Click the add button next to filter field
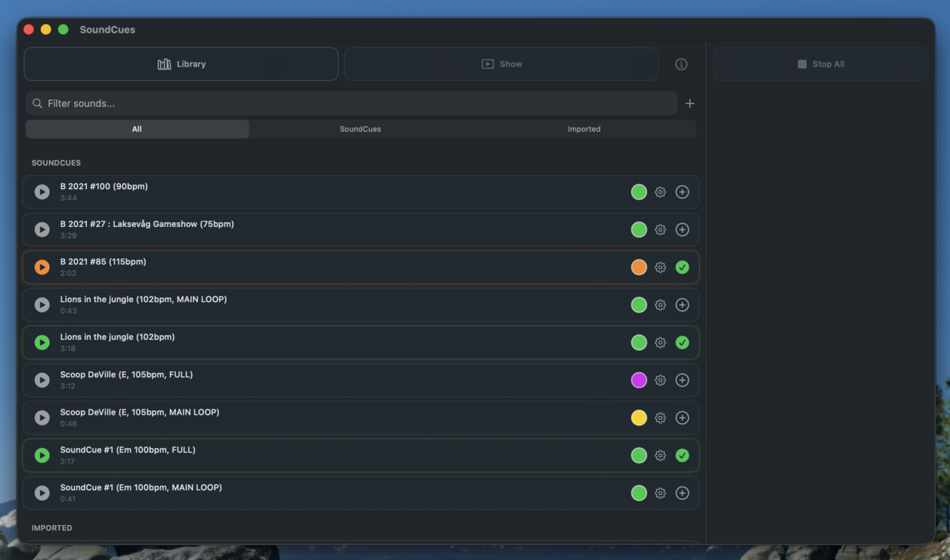The height and width of the screenshot is (560, 950). coord(689,103)
